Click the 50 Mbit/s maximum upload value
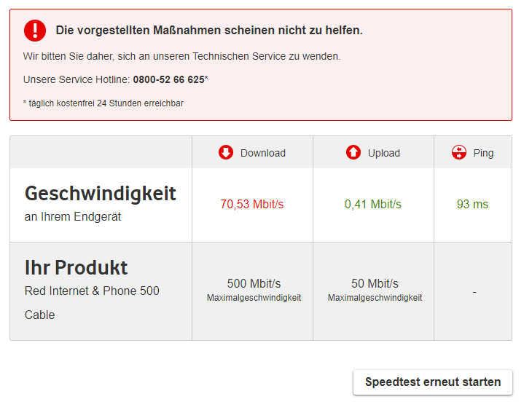The width and height of the screenshot is (532, 418). tap(375, 283)
